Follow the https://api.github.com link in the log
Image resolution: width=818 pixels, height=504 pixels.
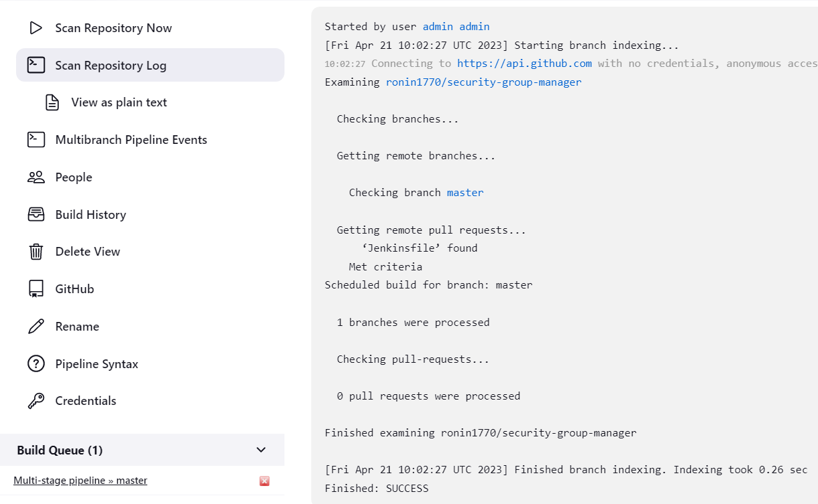(524, 64)
